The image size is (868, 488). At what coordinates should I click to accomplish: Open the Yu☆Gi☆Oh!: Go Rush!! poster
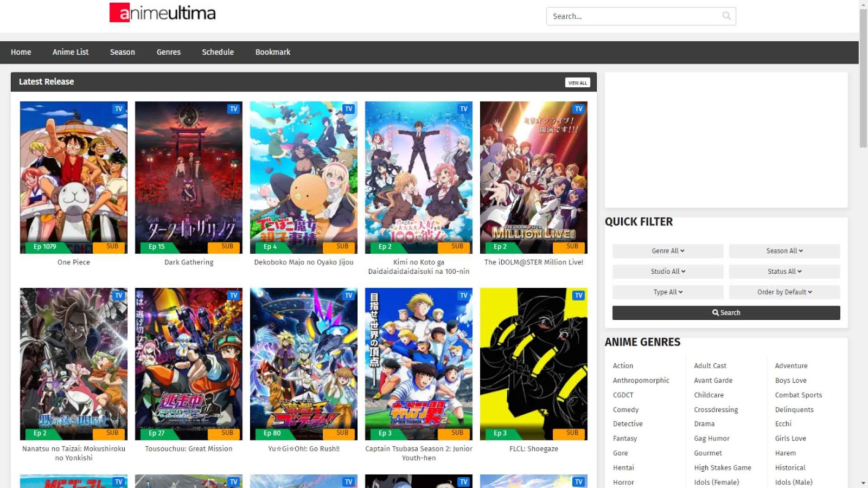(x=304, y=364)
